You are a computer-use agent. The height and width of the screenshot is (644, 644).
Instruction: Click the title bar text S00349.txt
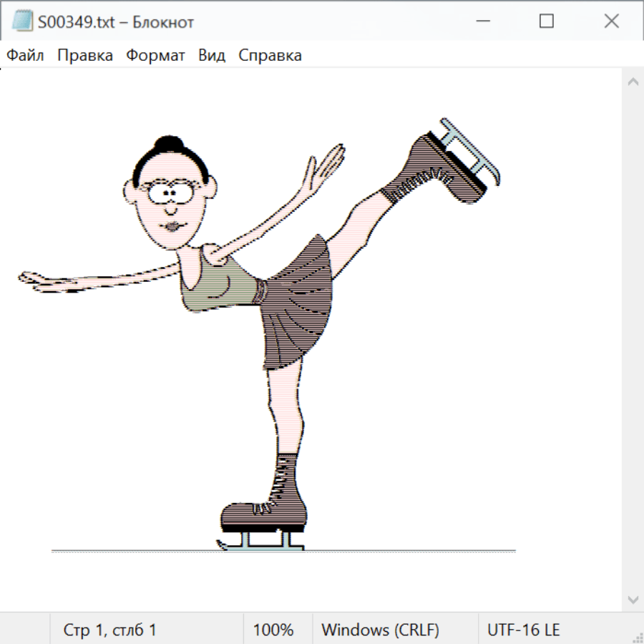point(75,22)
